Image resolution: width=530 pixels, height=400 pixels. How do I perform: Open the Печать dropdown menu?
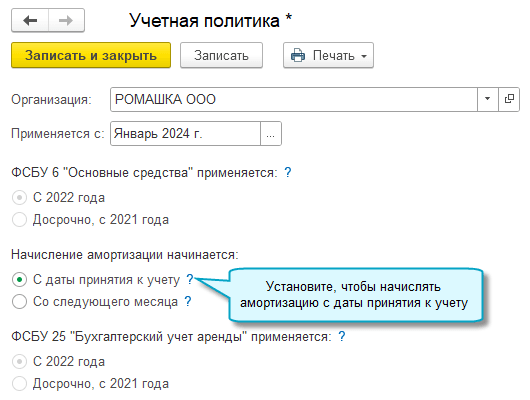coord(364,56)
